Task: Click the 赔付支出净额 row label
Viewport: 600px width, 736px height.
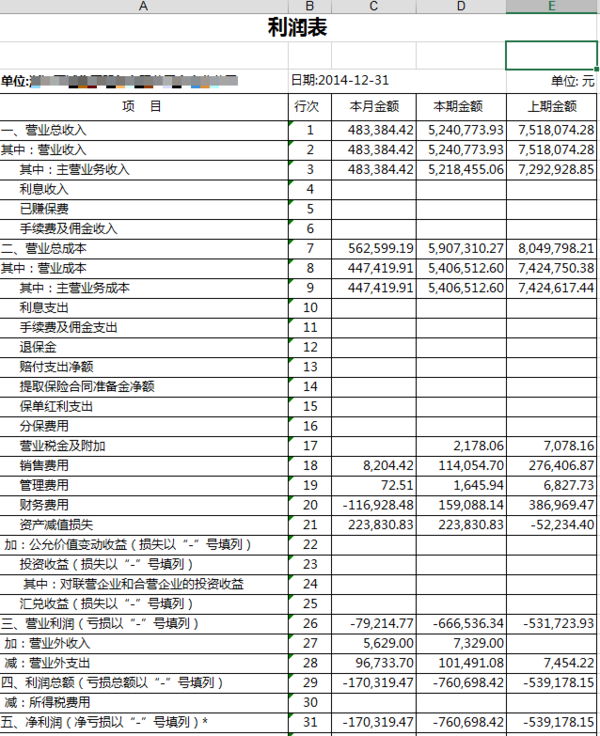Action: (56, 367)
